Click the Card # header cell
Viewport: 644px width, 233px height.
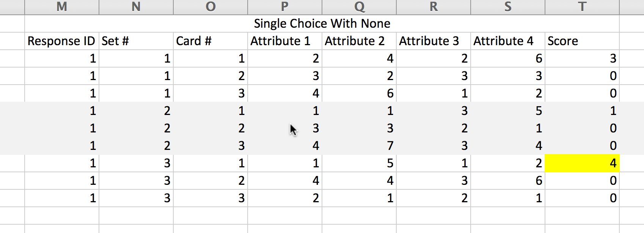pyautogui.click(x=210, y=41)
